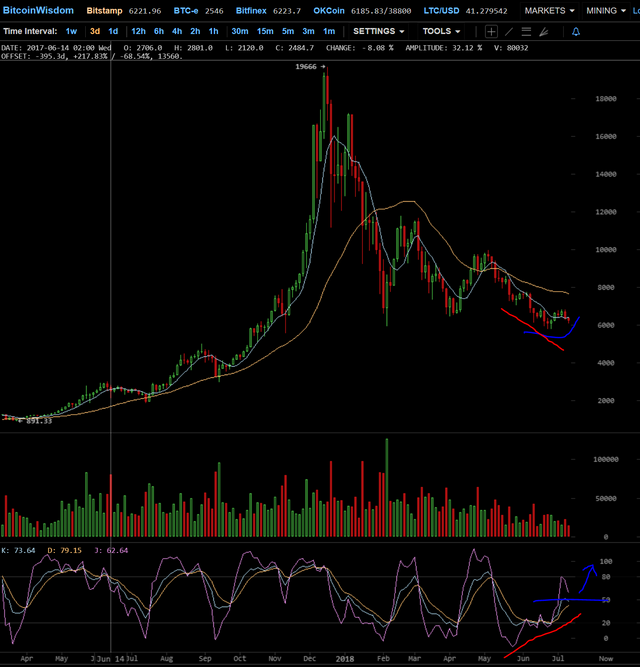Click the 100000 volume axis label
The image size is (640, 667).
(606, 459)
